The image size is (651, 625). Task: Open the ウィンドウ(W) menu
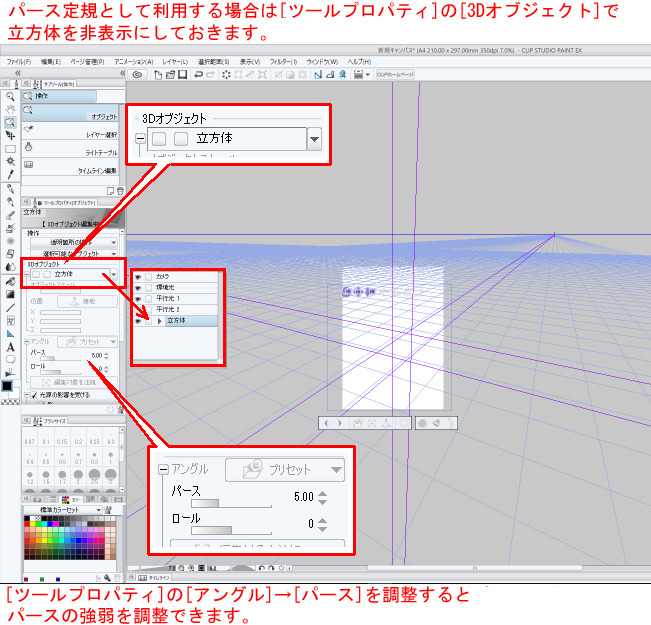pyautogui.click(x=322, y=62)
